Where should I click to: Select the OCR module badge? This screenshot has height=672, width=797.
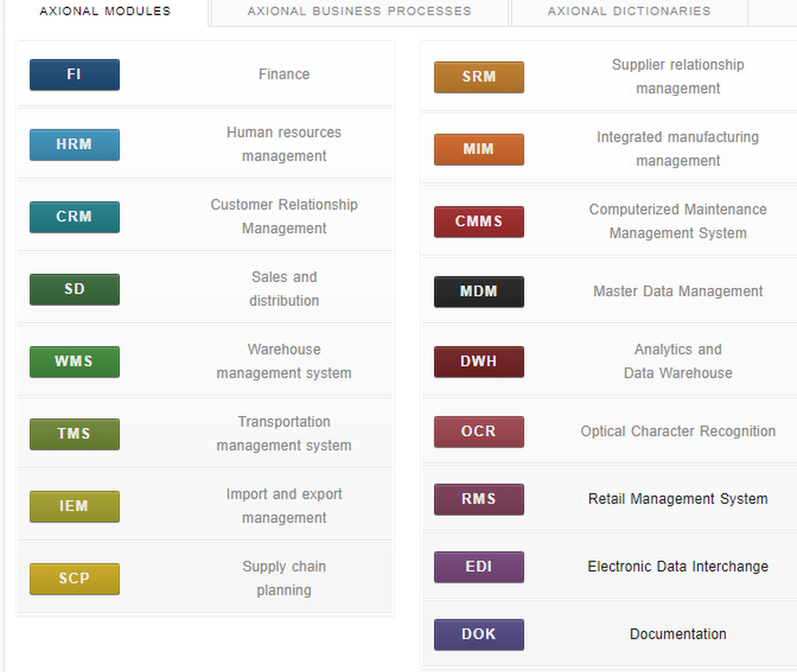[478, 431]
